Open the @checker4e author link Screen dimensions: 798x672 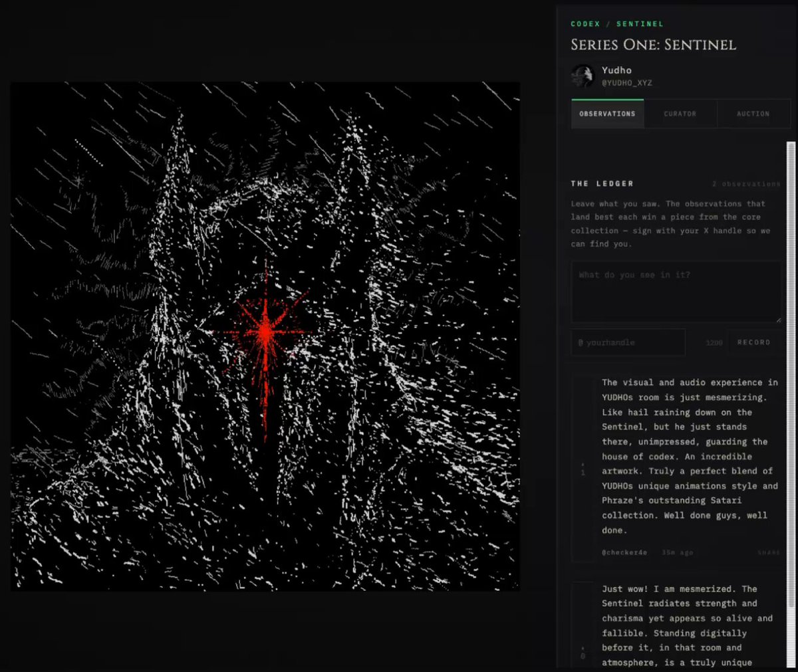pyautogui.click(x=624, y=552)
